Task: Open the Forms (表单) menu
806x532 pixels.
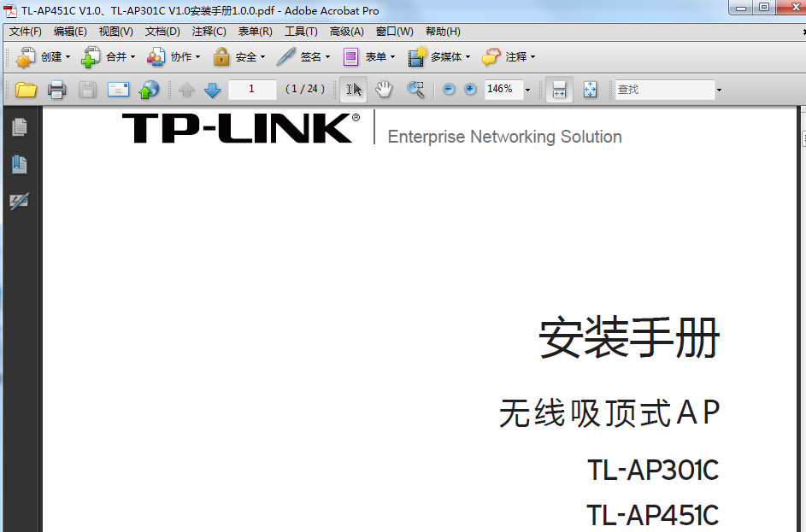Action: [256, 32]
